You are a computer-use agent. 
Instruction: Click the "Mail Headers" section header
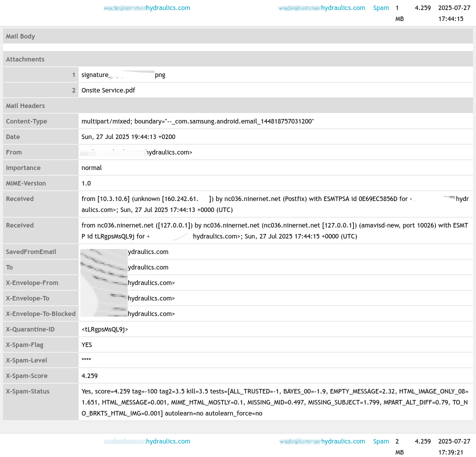point(238,105)
